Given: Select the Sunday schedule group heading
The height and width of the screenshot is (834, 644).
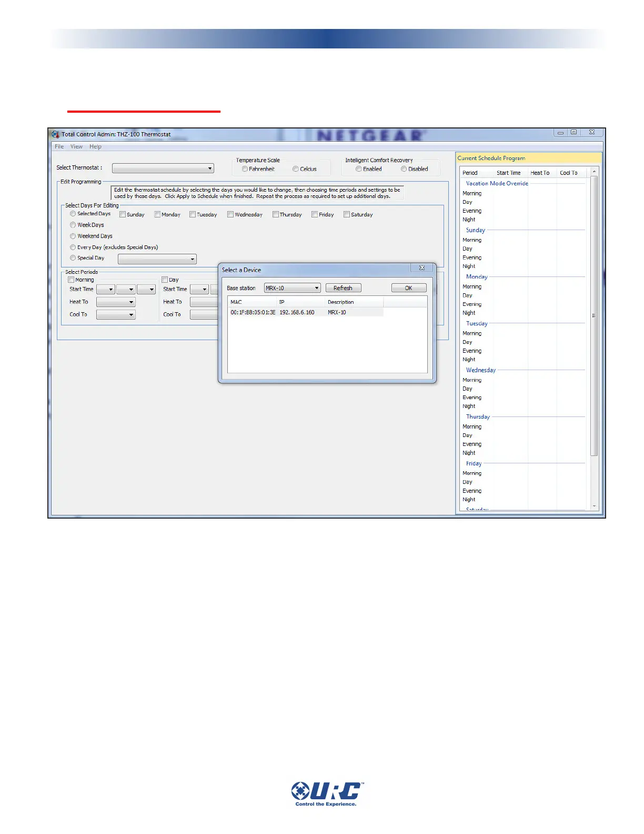Looking at the screenshot, I should coord(475,230).
